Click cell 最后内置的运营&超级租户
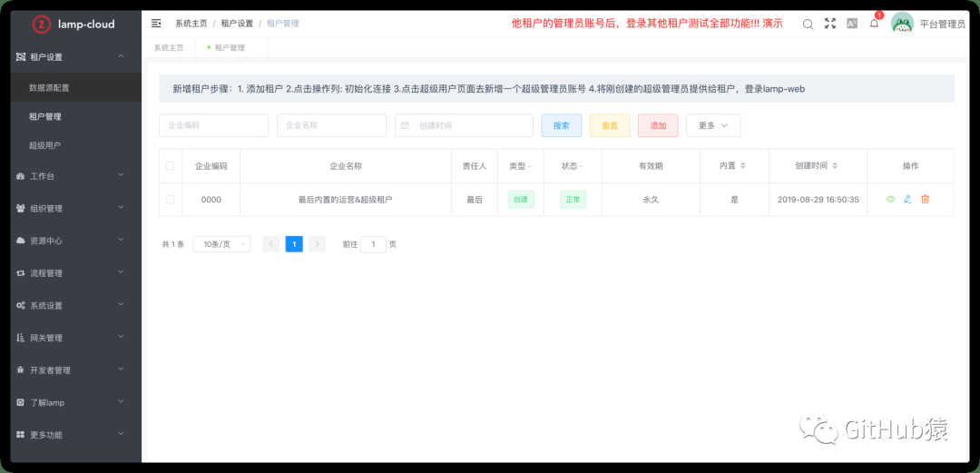 pyautogui.click(x=346, y=200)
